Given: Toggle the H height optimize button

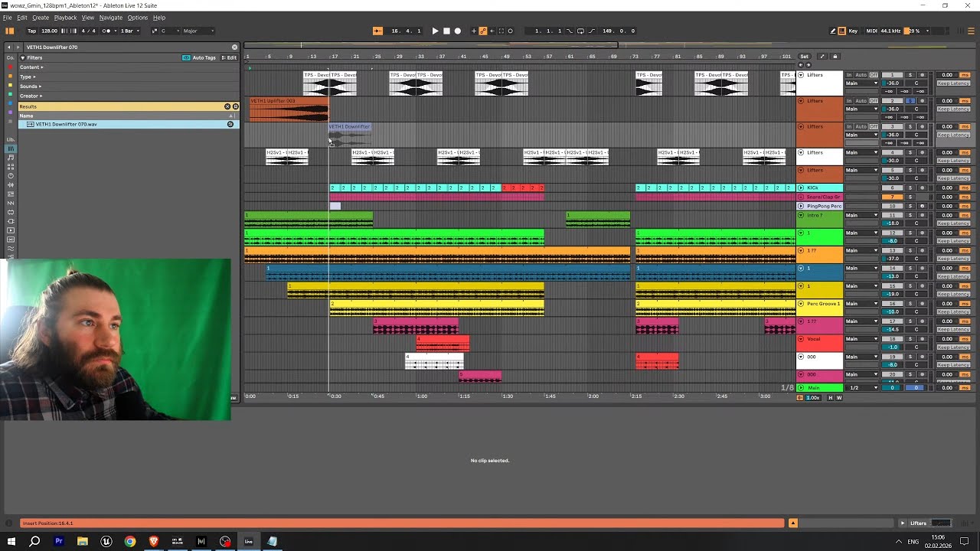Looking at the screenshot, I should (831, 397).
